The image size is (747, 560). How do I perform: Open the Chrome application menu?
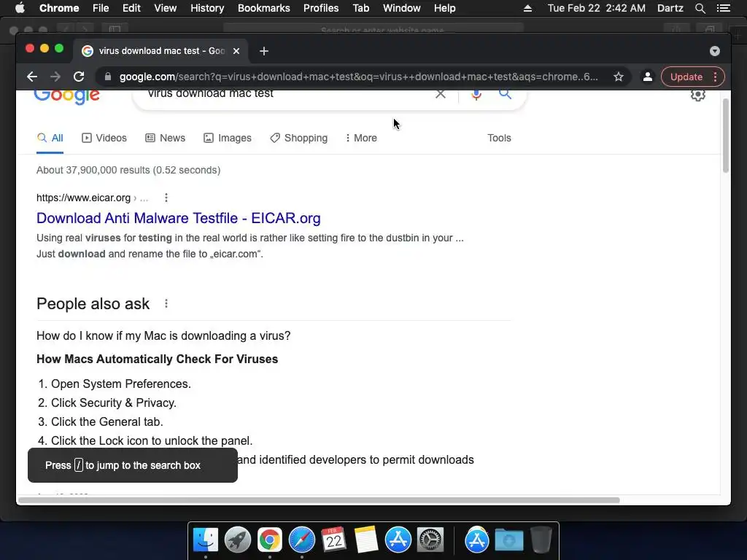point(59,8)
